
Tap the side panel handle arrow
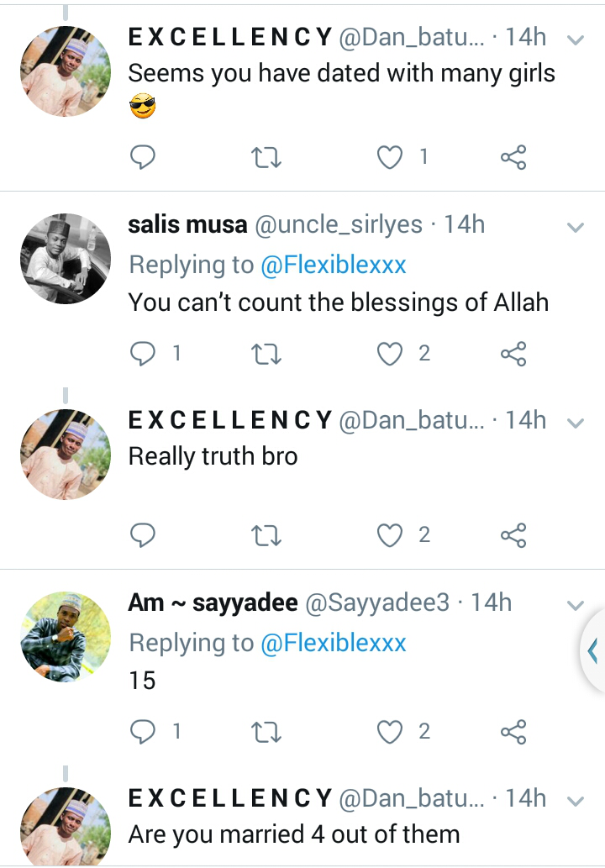tap(592, 650)
